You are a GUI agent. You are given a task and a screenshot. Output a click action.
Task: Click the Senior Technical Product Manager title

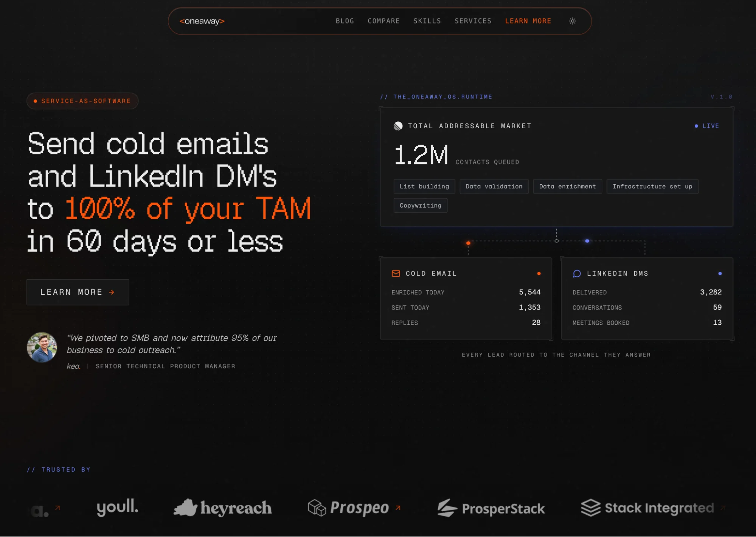point(165,366)
